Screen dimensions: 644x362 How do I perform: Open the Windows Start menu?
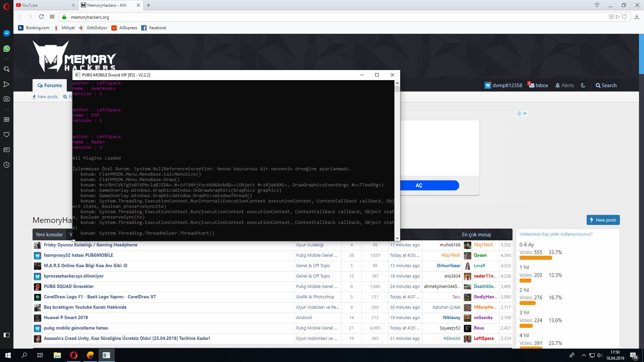click(x=8, y=355)
